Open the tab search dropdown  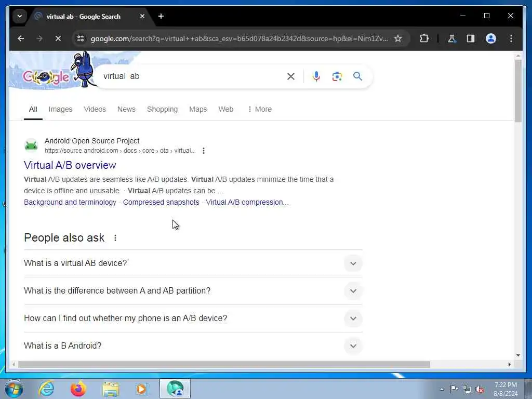(20, 16)
